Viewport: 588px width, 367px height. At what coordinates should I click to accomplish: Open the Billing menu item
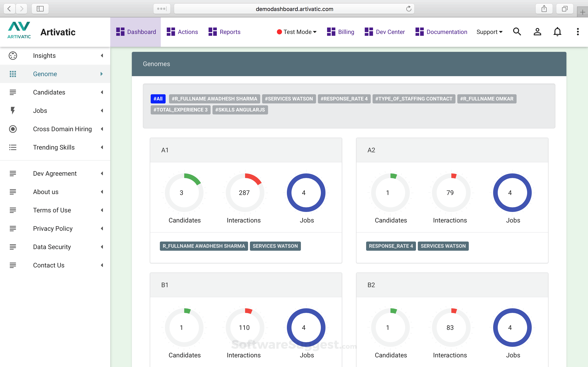pos(341,32)
